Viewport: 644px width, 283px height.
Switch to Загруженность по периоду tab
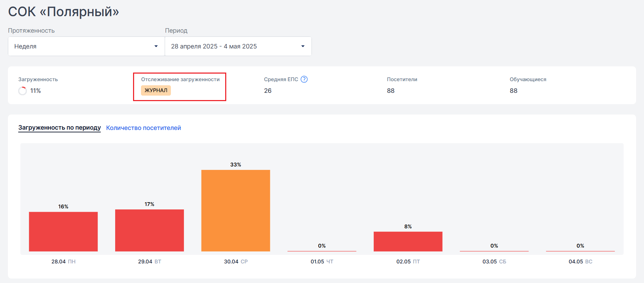click(x=59, y=128)
